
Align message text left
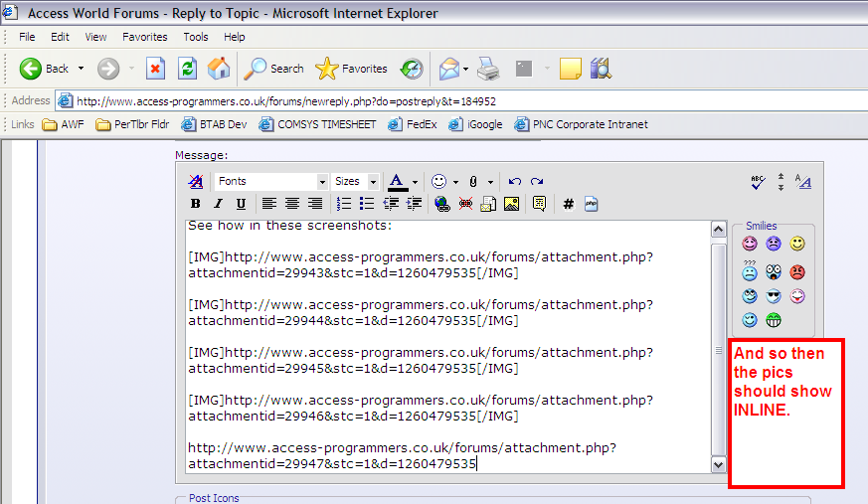[269, 204]
